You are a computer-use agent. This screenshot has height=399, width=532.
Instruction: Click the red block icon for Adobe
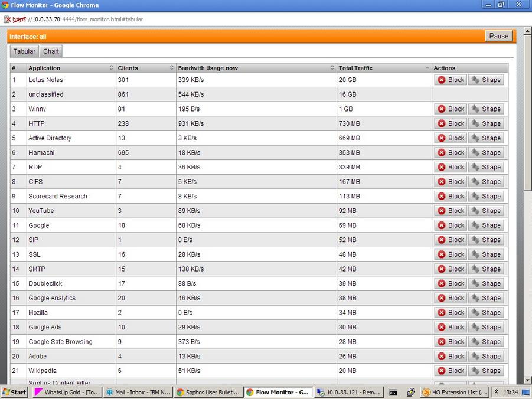point(442,357)
